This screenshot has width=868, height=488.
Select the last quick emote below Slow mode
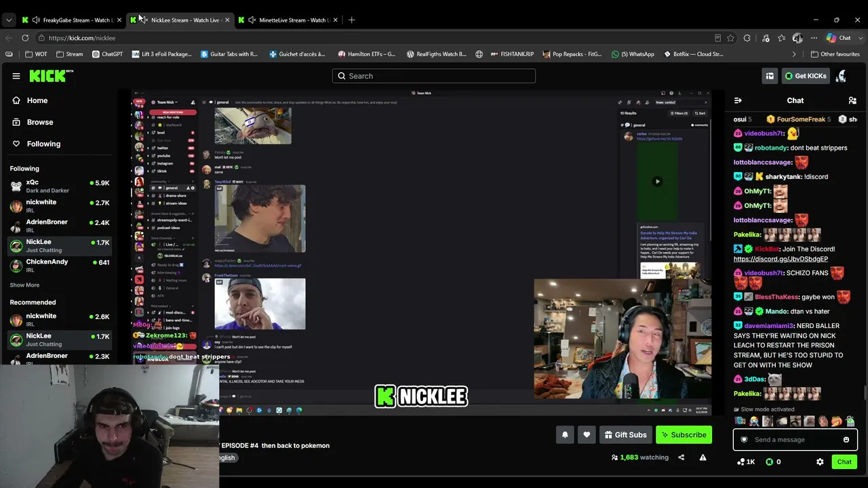(x=850, y=422)
